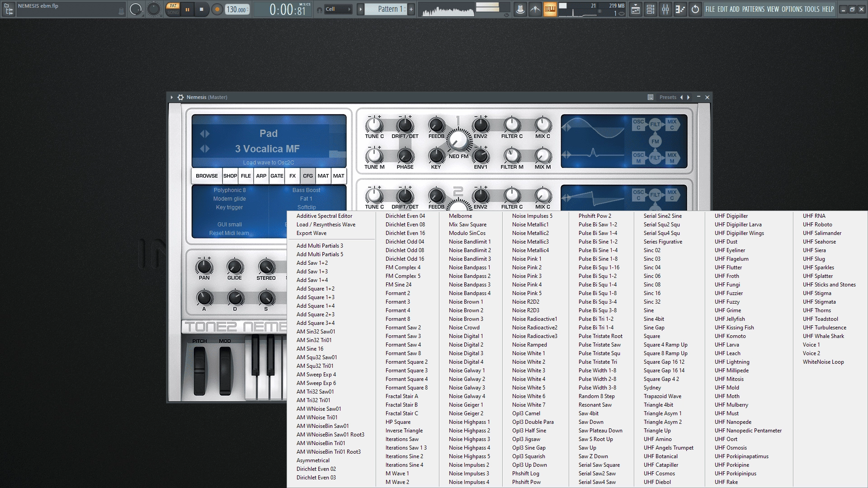The image size is (868, 488).
Task: Open the SHOP tab in Nemesis
Action: tap(230, 176)
